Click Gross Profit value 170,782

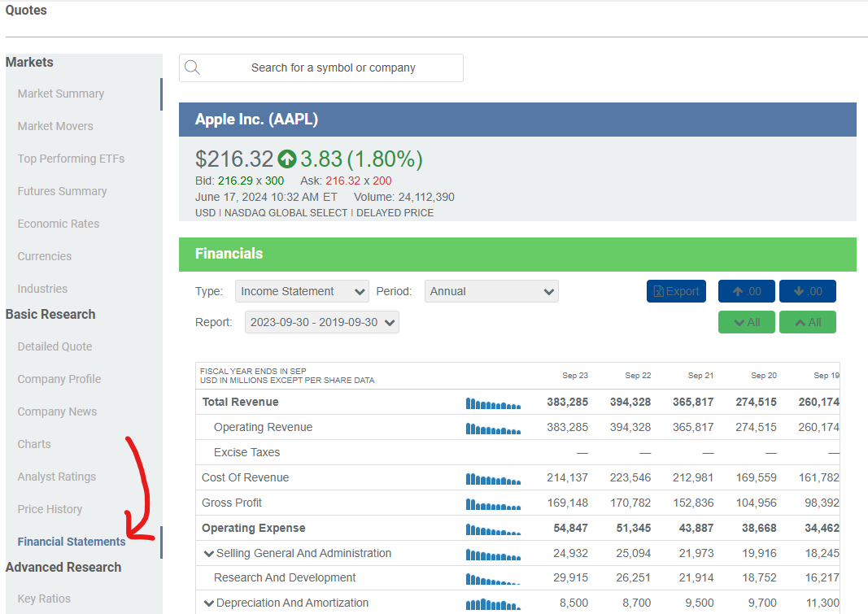tap(630, 503)
